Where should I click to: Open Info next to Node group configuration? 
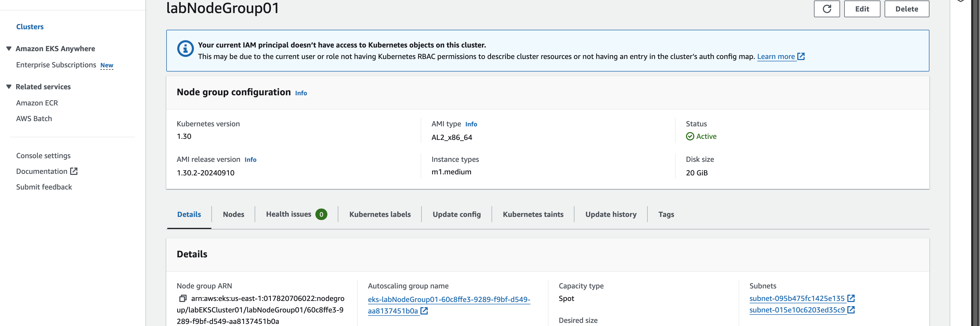tap(301, 93)
